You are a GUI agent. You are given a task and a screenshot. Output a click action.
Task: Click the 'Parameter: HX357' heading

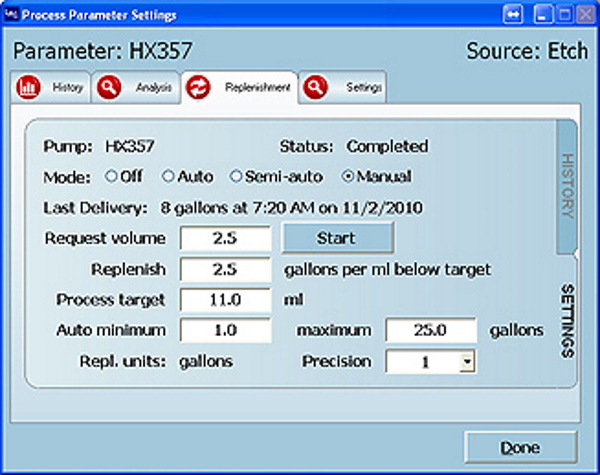tap(103, 51)
